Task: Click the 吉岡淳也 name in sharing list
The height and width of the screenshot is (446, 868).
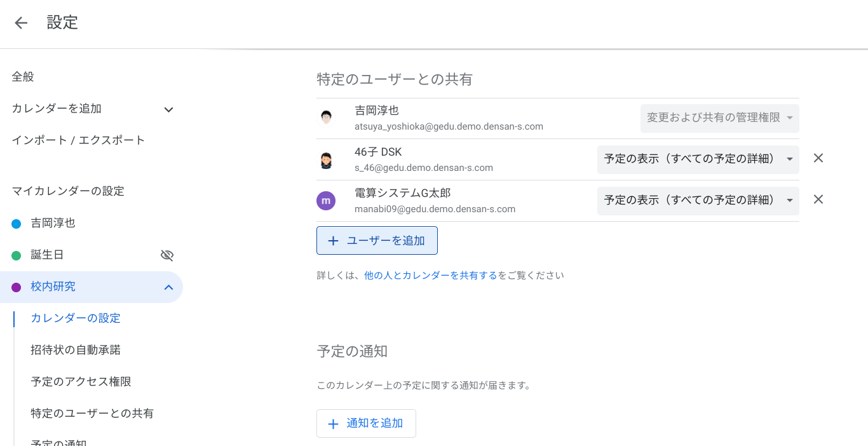Action: point(377,111)
